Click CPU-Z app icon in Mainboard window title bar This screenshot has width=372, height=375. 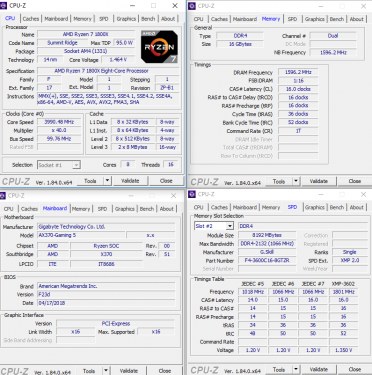(x=3, y=195)
